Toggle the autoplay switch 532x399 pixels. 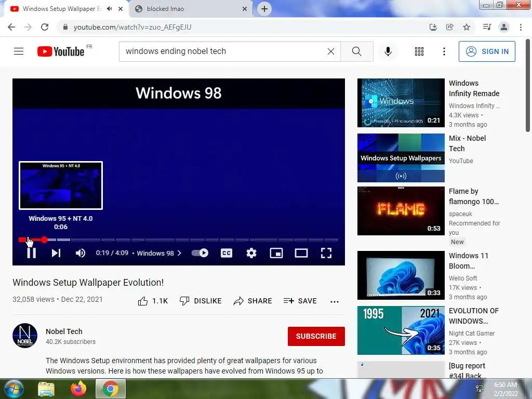click(x=200, y=253)
